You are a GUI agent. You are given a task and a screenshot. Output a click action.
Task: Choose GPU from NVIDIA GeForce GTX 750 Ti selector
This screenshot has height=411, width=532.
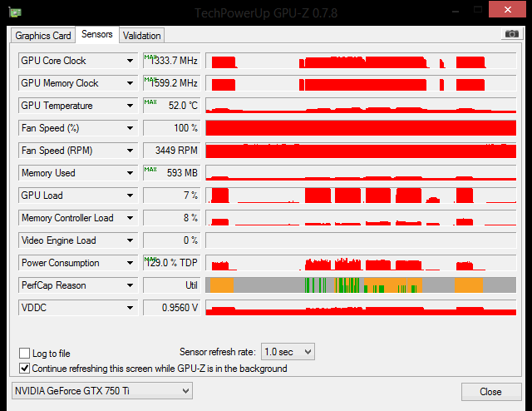coord(102,391)
